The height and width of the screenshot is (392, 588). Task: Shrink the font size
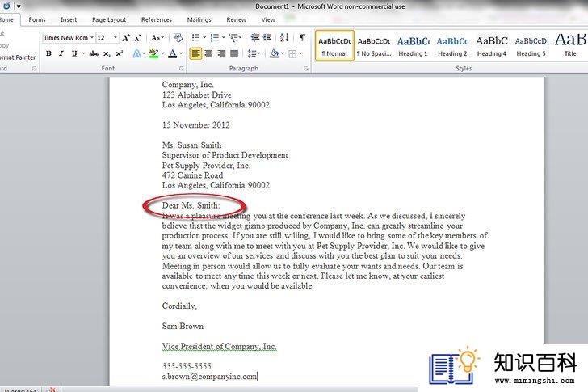click(138, 38)
